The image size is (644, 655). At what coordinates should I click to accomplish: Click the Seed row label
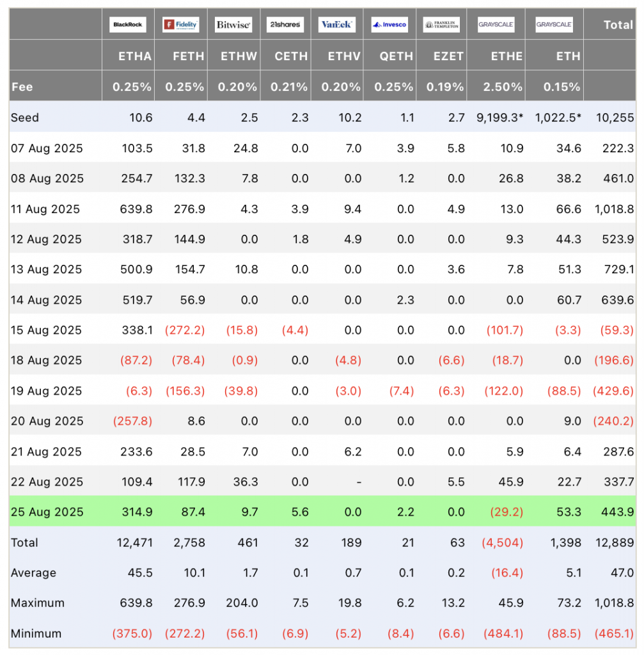(x=25, y=118)
